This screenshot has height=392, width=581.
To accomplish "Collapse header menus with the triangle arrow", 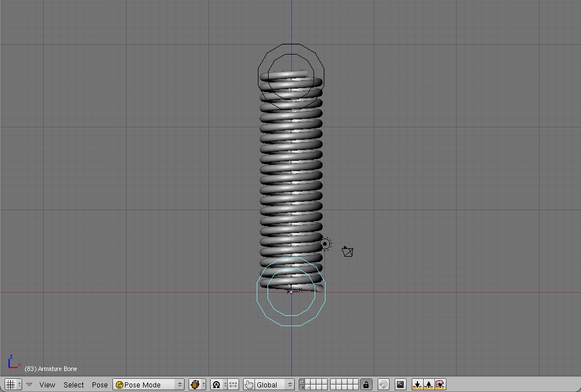I will 30,385.
